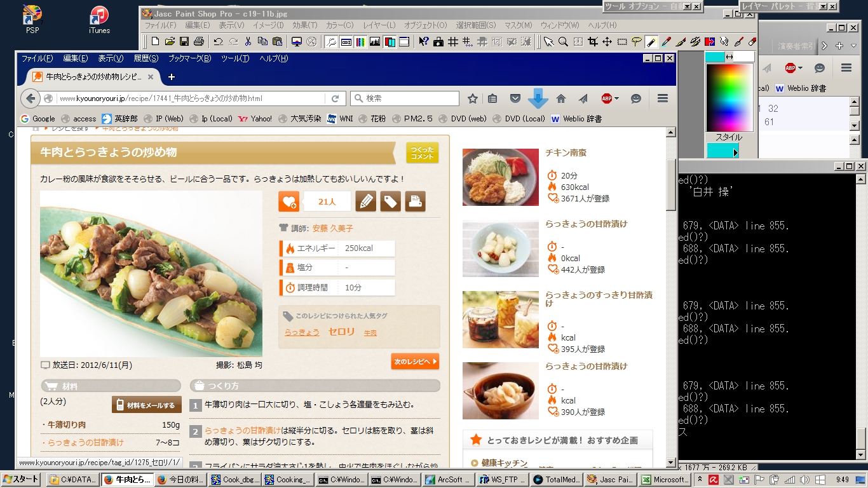The width and height of the screenshot is (868, 488).
Task: Open a new Firefox tab with plus
Action: tap(171, 77)
